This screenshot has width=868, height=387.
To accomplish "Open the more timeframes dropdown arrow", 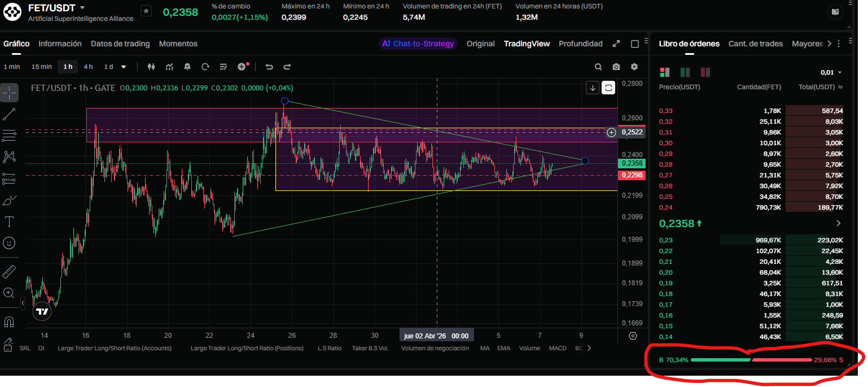I will (x=124, y=67).
